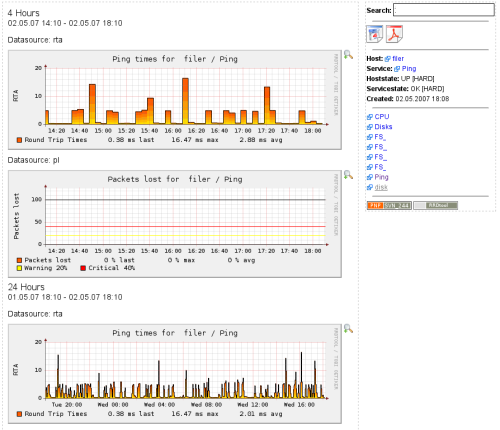Image resolution: width=500 pixels, height=430 pixels.
Task: Click the RRDtool badge
Action: pos(436,205)
